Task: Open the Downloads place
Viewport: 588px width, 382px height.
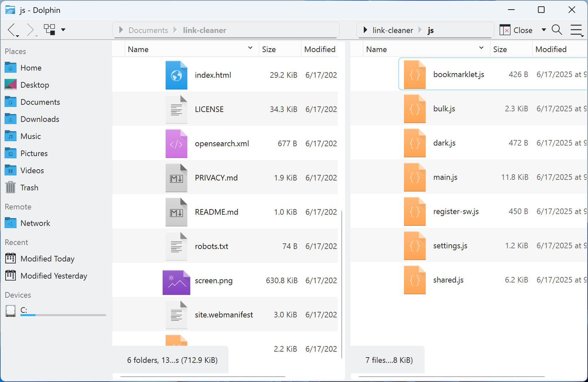Action: [x=40, y=119]
